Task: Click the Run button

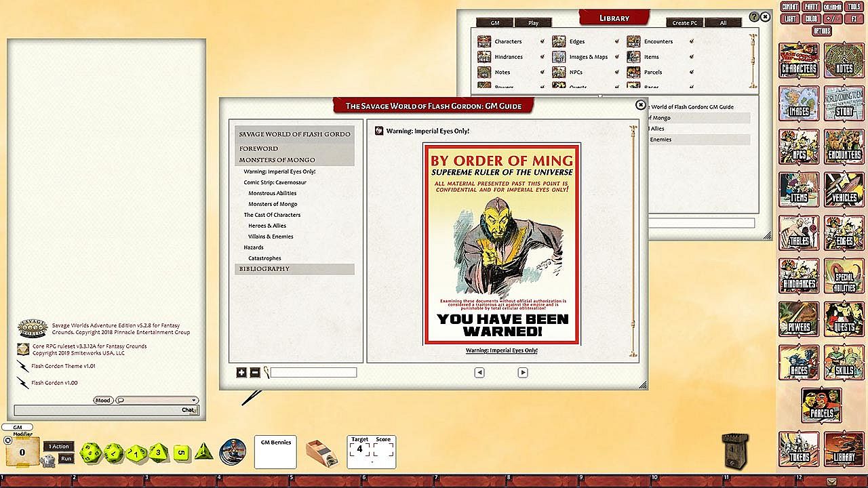Action: click(66, 459)
